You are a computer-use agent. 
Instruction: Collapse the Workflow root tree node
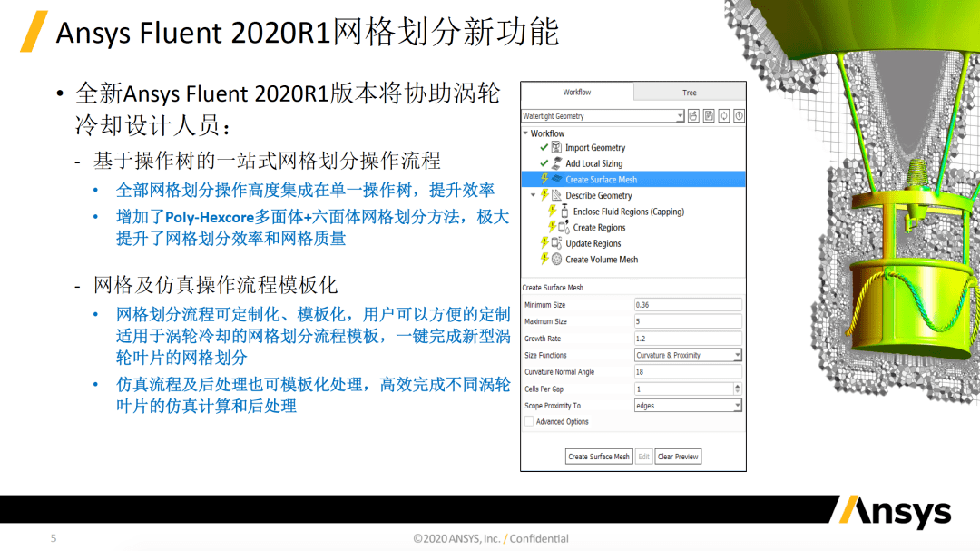525,133
